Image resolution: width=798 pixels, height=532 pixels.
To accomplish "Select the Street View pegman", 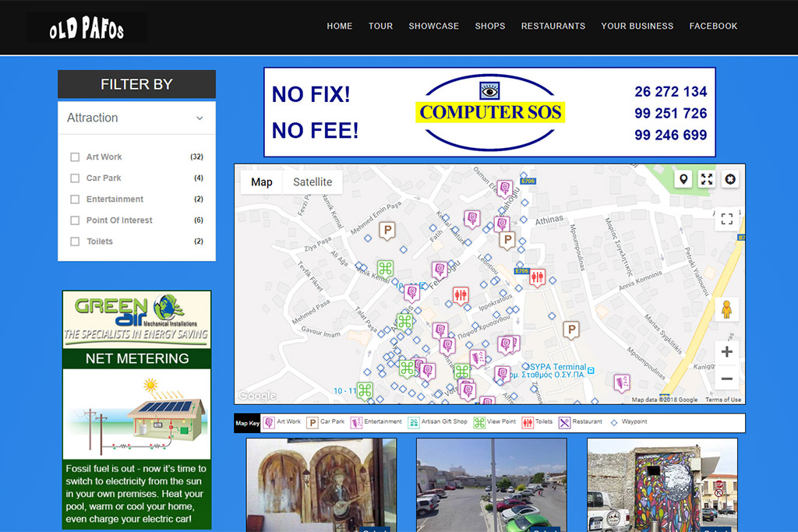I will tap(726, 308).
